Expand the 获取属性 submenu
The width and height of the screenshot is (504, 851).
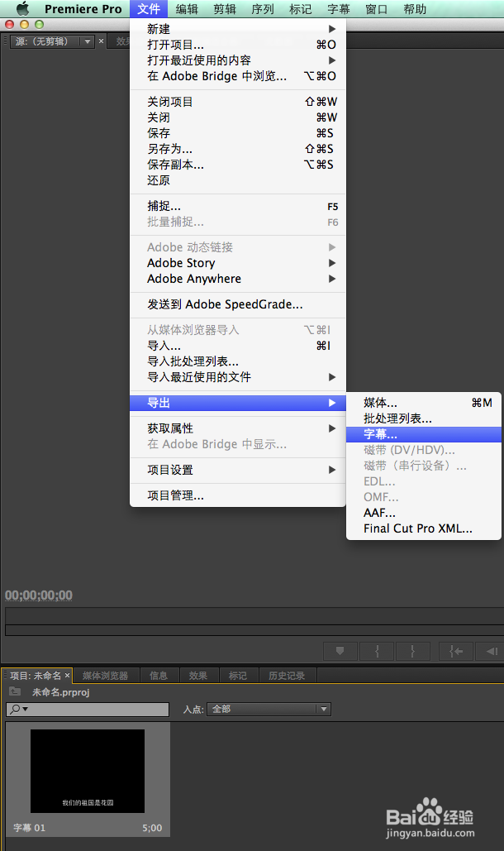pos(238,428)
